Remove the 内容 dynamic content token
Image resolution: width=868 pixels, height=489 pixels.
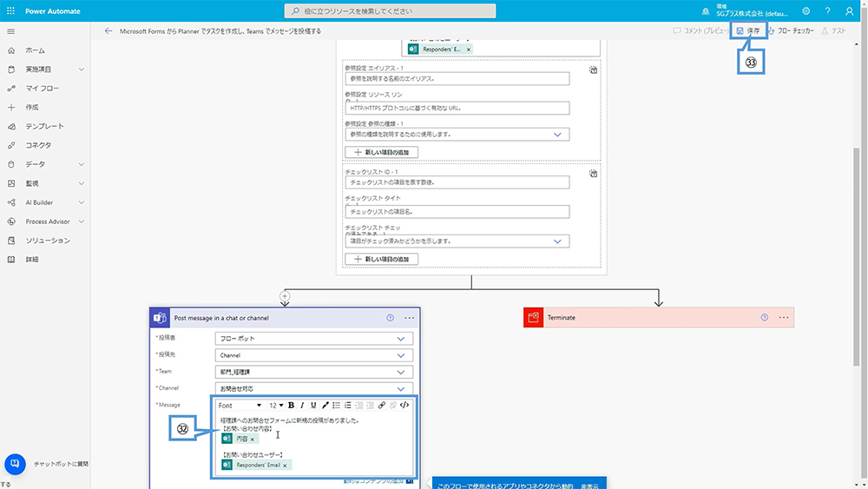[253, 439]
